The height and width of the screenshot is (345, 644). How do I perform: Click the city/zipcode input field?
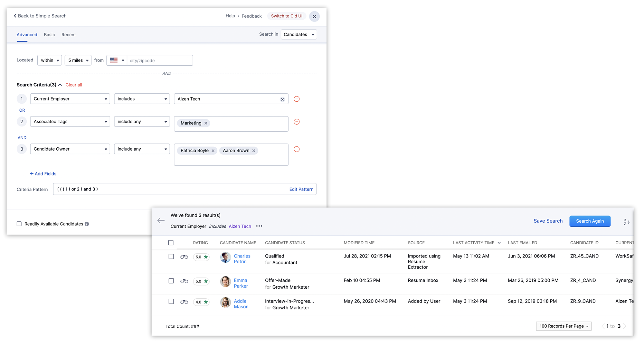click(x=160, y=61)
